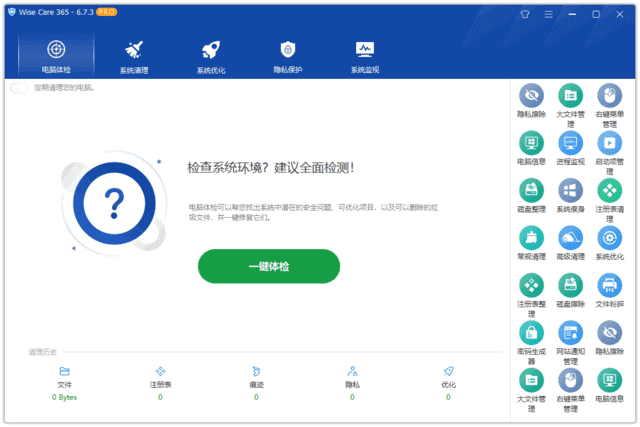The image size is (640, 427).
Task: Go to the 系统监视 tab
Action: [365, 56]
